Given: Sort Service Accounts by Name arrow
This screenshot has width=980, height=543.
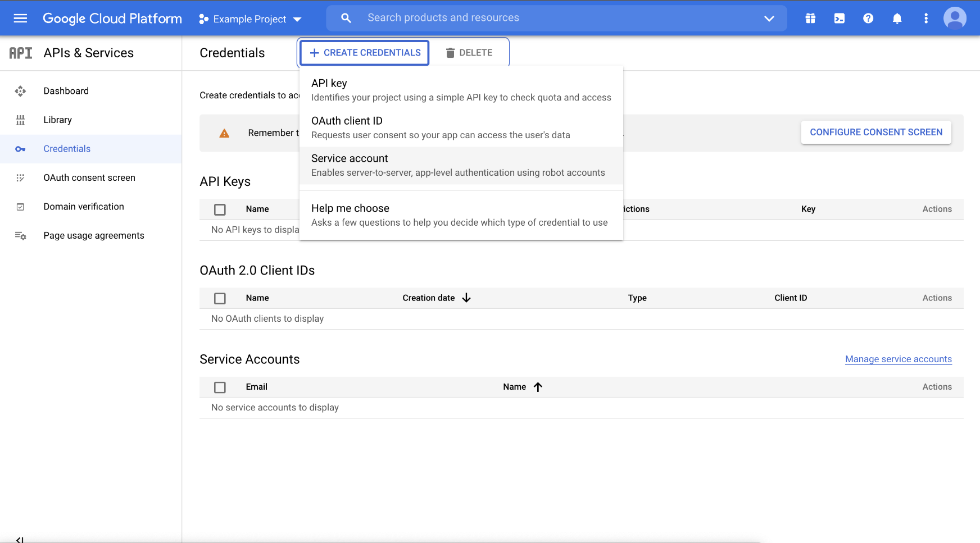Looking at the screenshot, I should [x=538, y=387].
